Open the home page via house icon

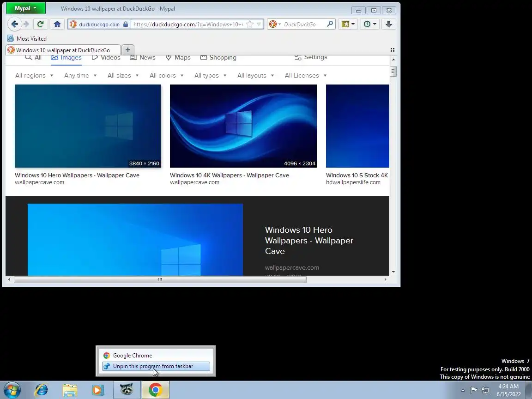(x=57, y=24)
